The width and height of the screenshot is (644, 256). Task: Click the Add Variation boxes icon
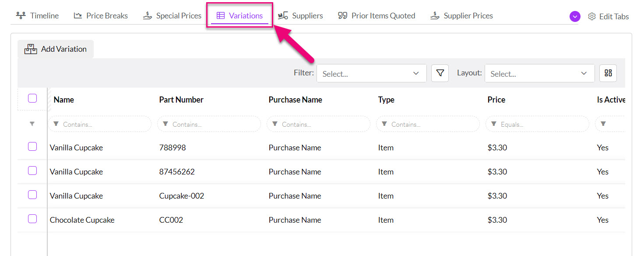point(31,49)
